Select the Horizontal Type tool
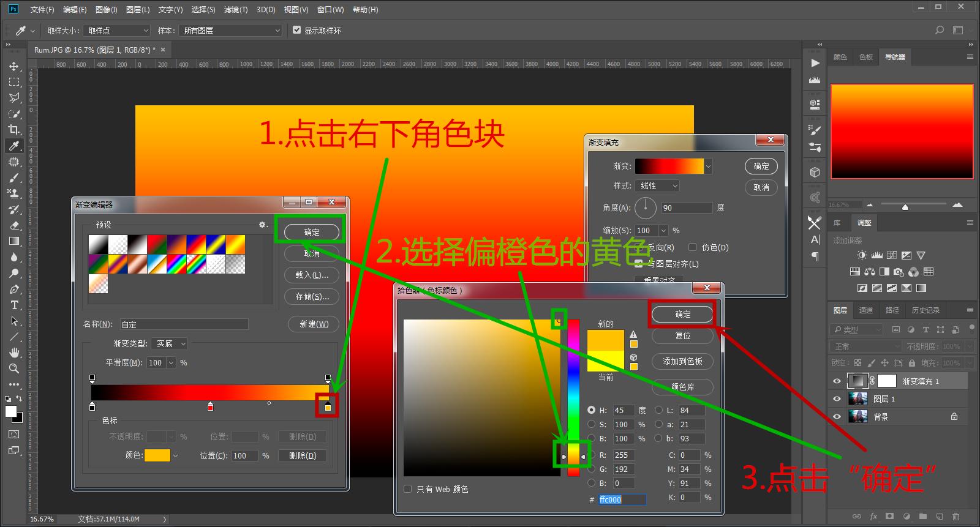The width and height of the screenshot is (980, 527). [x=14, y=305]
